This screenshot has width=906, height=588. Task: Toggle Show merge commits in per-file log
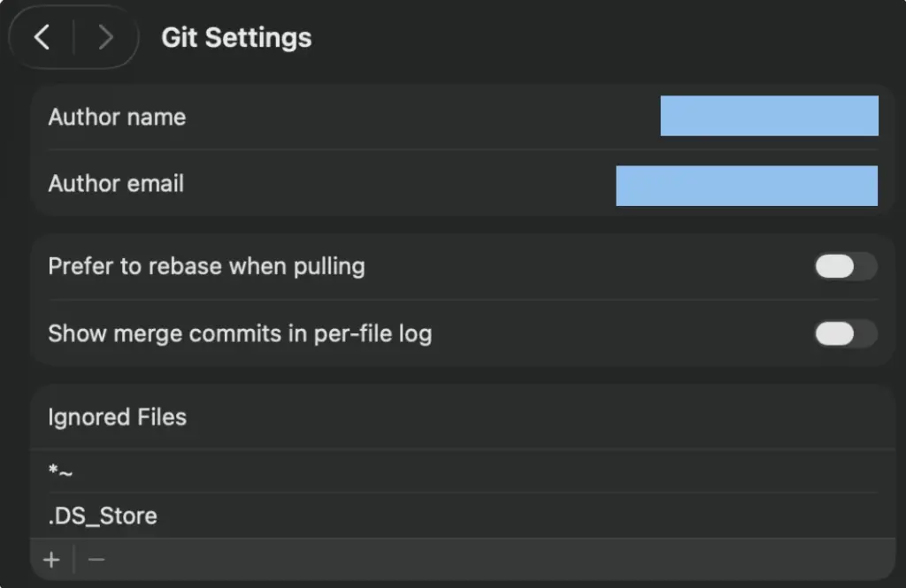click(845, 333)
